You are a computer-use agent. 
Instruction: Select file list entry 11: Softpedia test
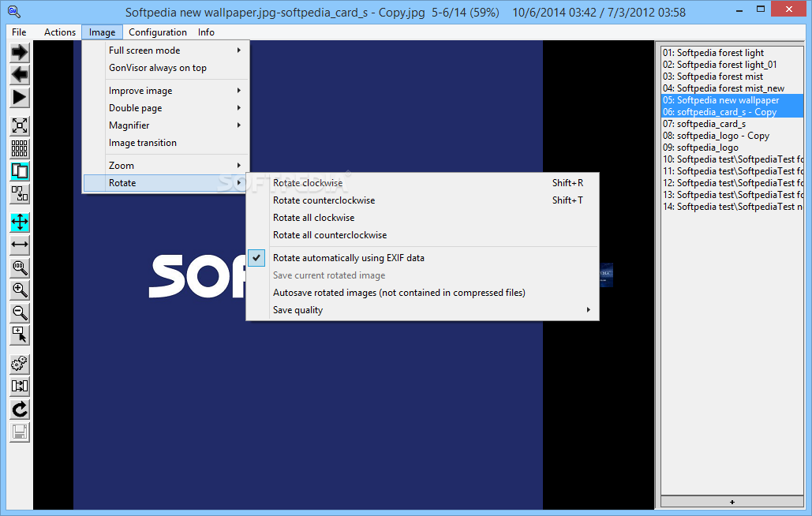tap(732, 171)
